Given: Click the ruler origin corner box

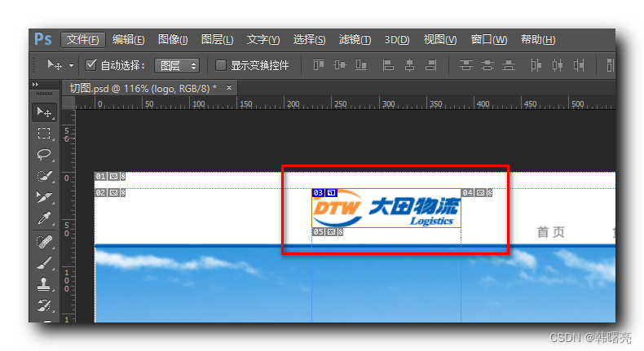Looking at the screenshot, I should pos(68,103).
